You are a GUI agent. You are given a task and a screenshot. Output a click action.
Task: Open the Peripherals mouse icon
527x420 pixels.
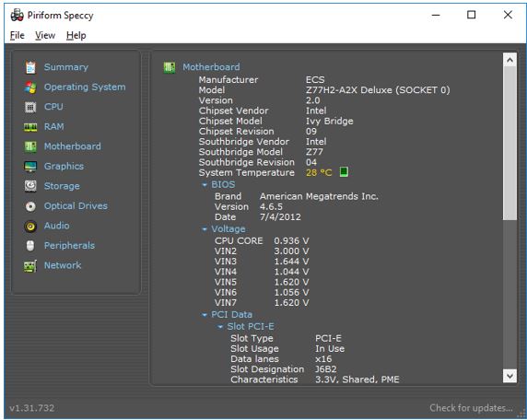(30, 246)
